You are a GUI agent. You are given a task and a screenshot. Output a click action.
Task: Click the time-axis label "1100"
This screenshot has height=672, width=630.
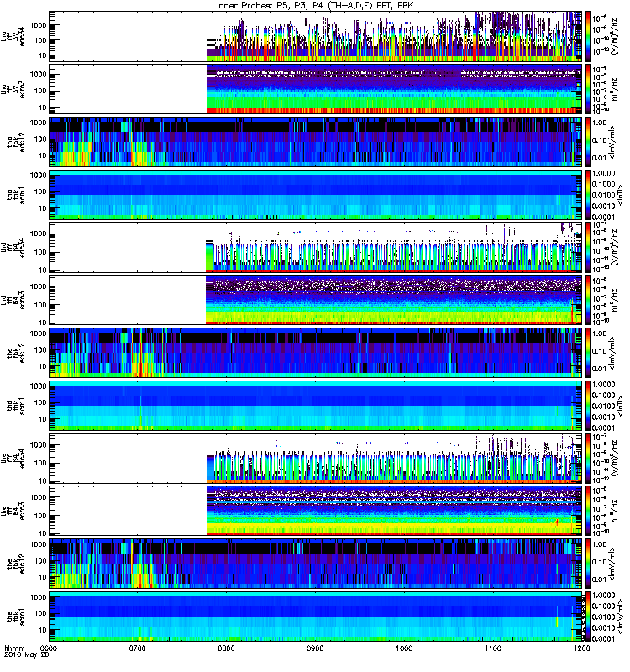(x=493, y=648)
